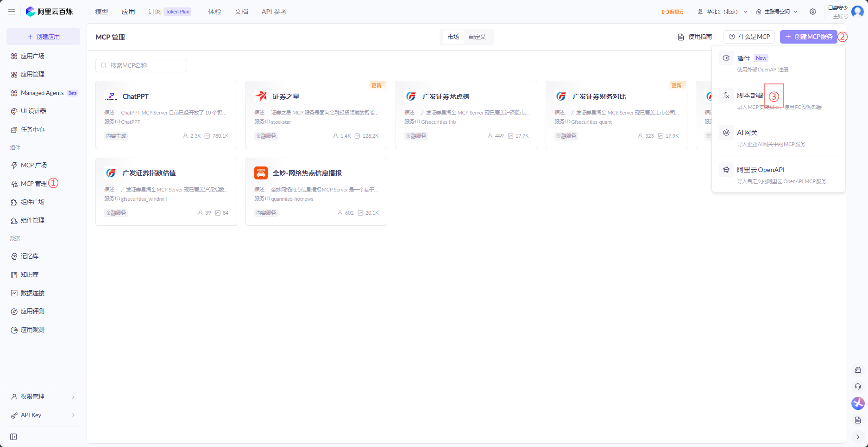Switch to the 市场 tab
Screen dimensions: 868x447
click(453, 37)
